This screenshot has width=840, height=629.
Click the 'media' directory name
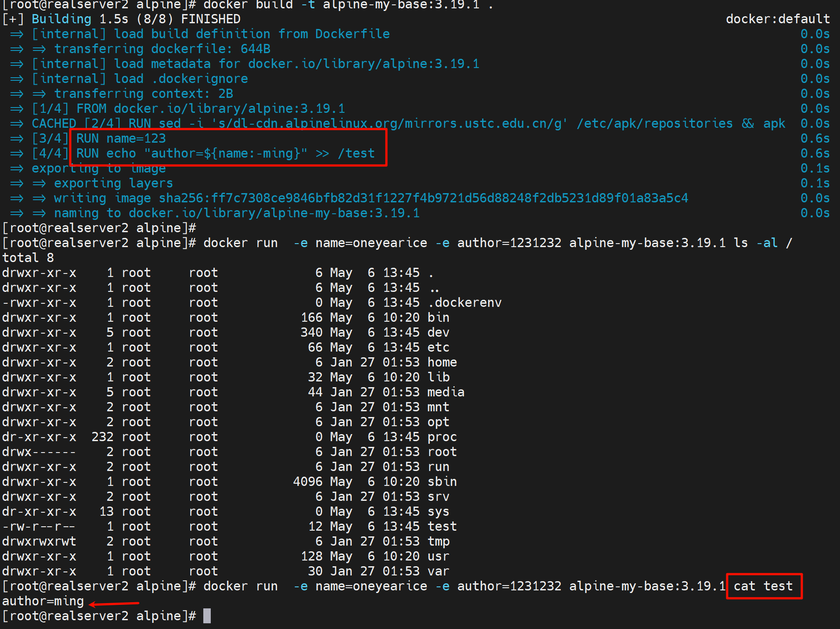click(x=446, y=392)
